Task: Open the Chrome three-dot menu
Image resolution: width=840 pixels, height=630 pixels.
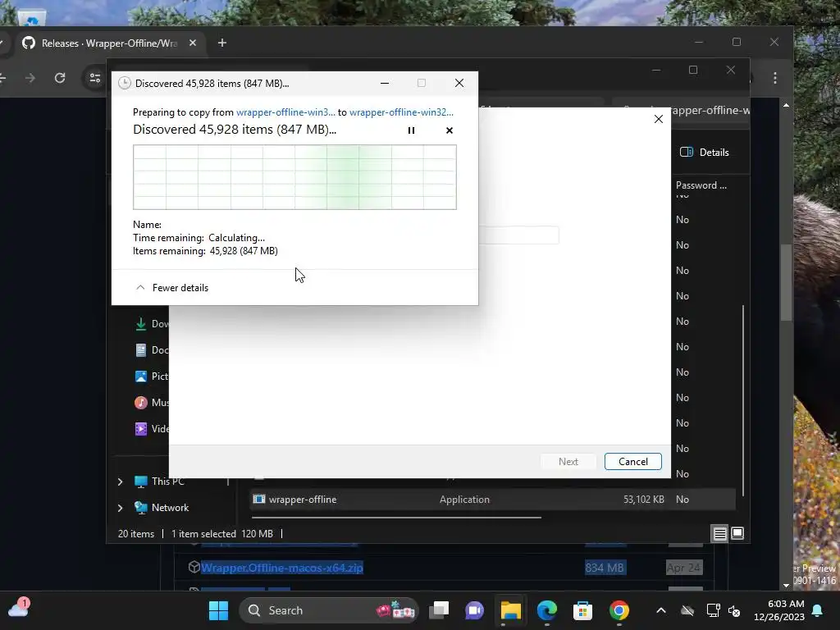Action: coord(774,78)
